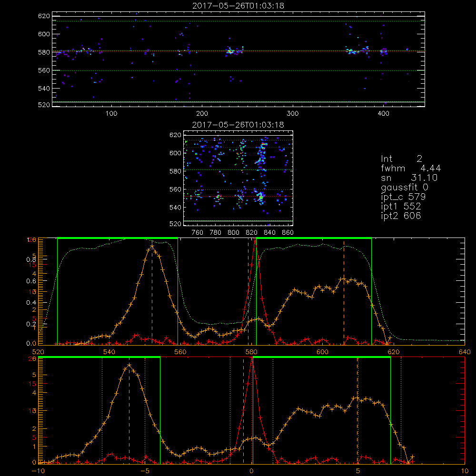Click the '0.2' y-axis label
Screen dimensions: 476x476
31,324
